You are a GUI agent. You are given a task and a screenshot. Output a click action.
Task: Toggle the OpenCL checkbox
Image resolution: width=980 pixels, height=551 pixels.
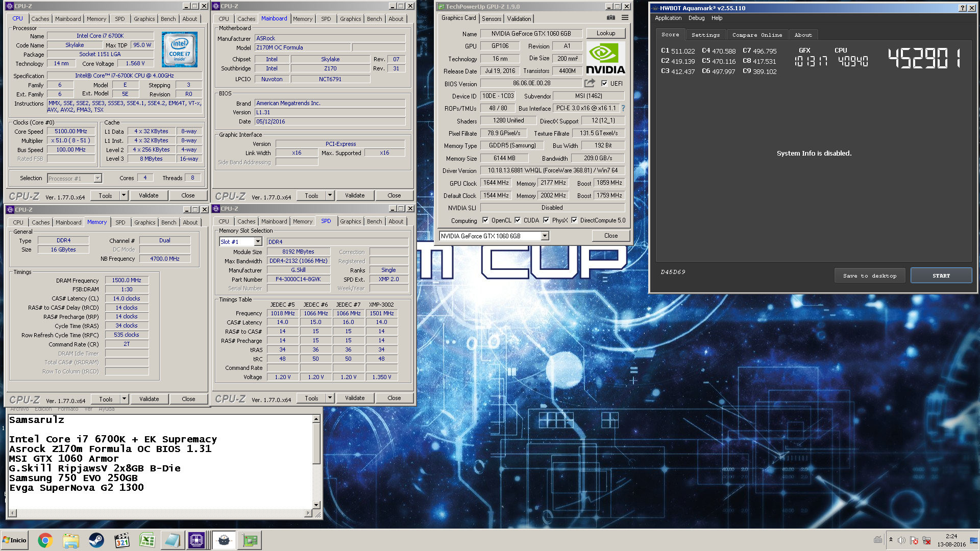pos(485,220)
